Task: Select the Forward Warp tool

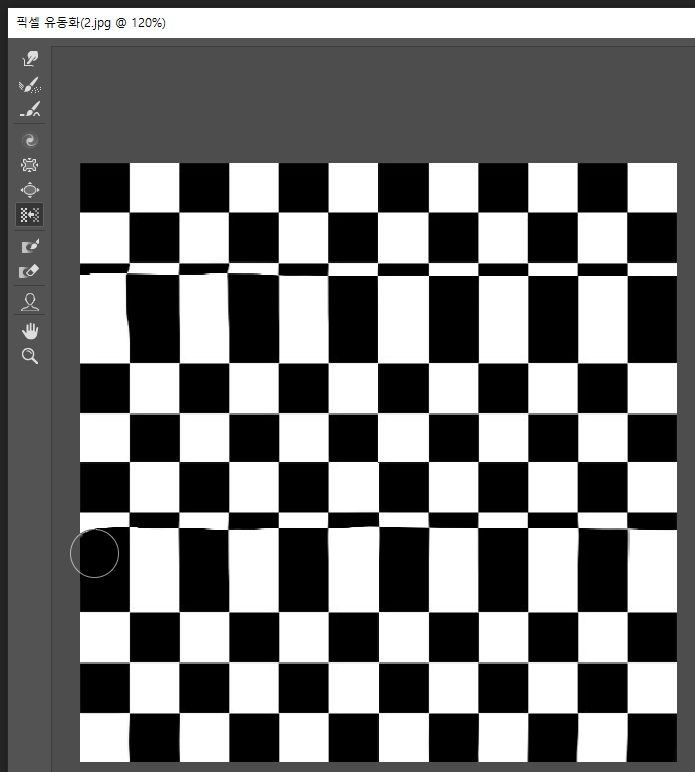Action: coord(30,59)
